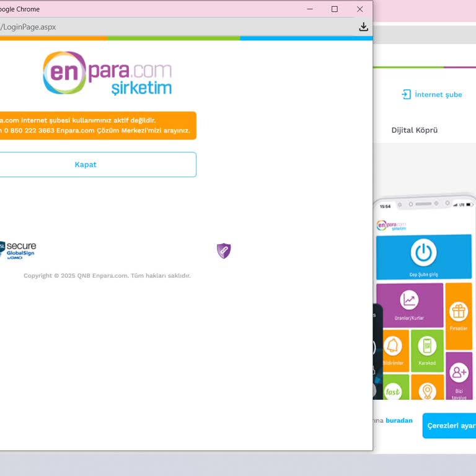Click Bildirimler bell icon on phone

[392, 346]
